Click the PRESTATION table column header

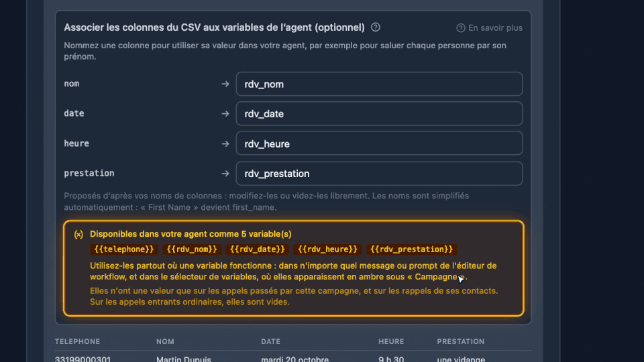coord(460,341)
